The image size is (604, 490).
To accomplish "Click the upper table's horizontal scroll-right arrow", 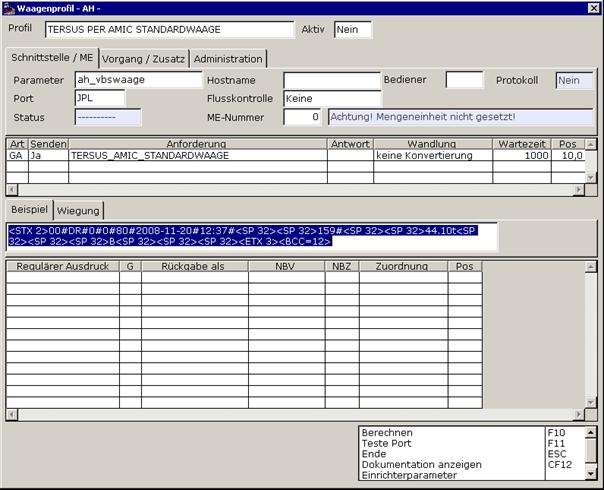I will 579,190.
